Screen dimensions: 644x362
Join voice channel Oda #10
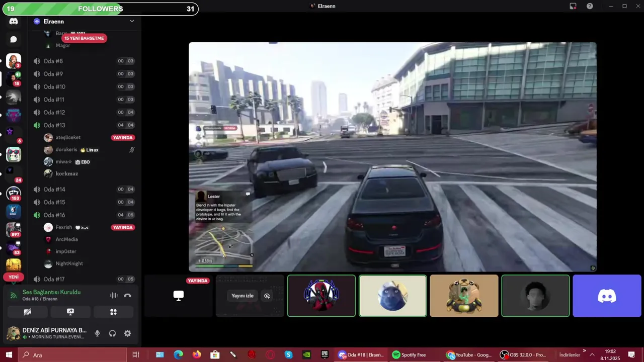(x=84, y=86)
